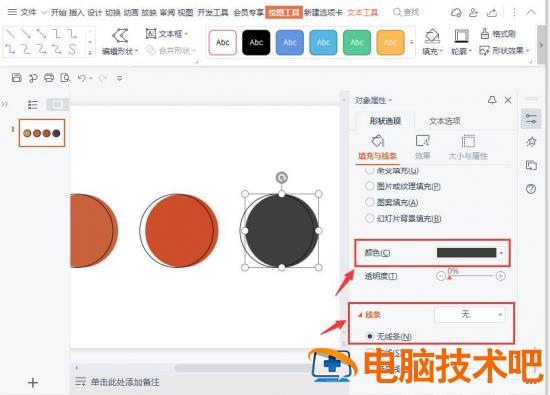This screenshot has width=550, height=395.
Task: Open the 颜色 color dropdown arrow
Action: (502, 253)
